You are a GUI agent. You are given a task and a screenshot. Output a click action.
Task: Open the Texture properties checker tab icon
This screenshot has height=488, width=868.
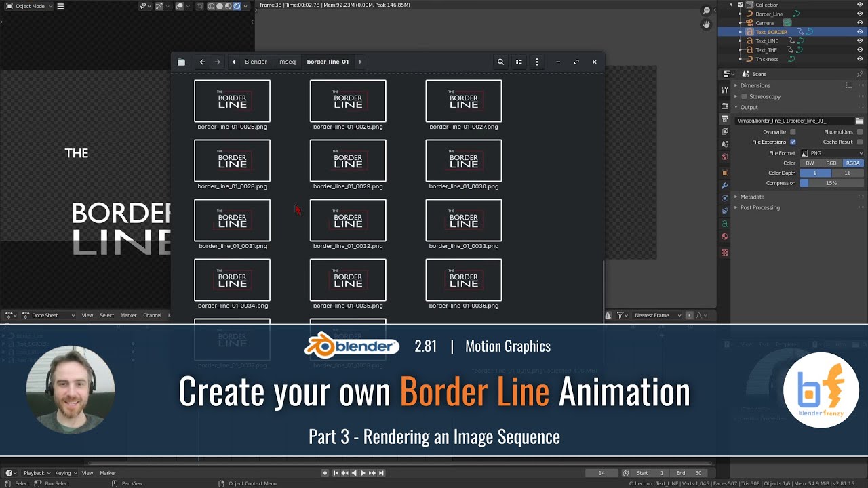click(x=725, y=253)
